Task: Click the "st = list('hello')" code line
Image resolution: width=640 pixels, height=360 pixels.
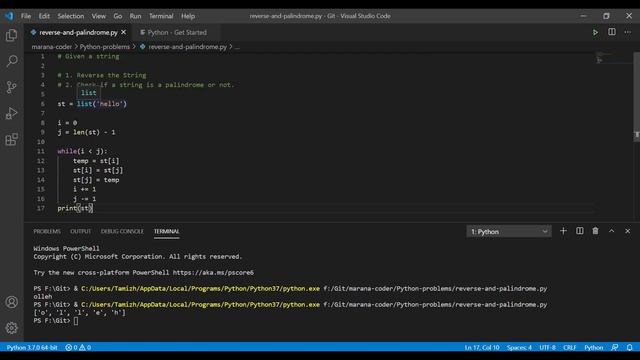Action: 92,104
